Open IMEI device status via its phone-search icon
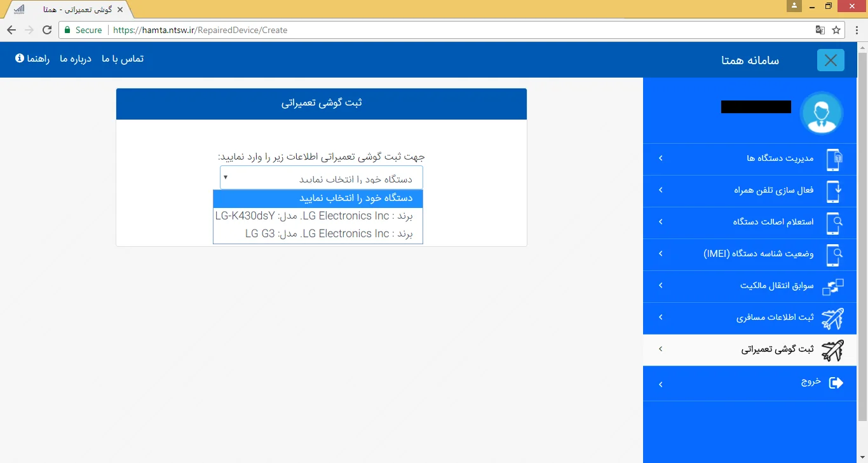Image resolution: width=868 pixels, height=463 pixels. (834, 254)
